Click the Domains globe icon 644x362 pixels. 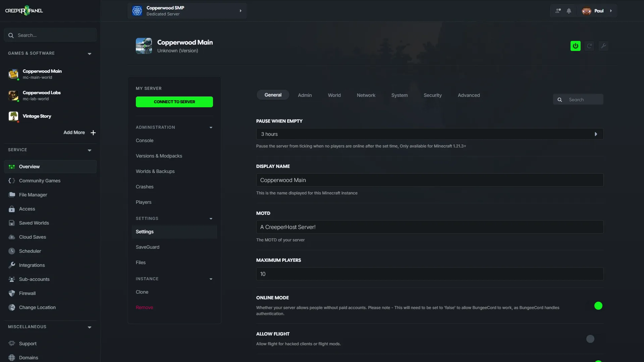point(12,358)
